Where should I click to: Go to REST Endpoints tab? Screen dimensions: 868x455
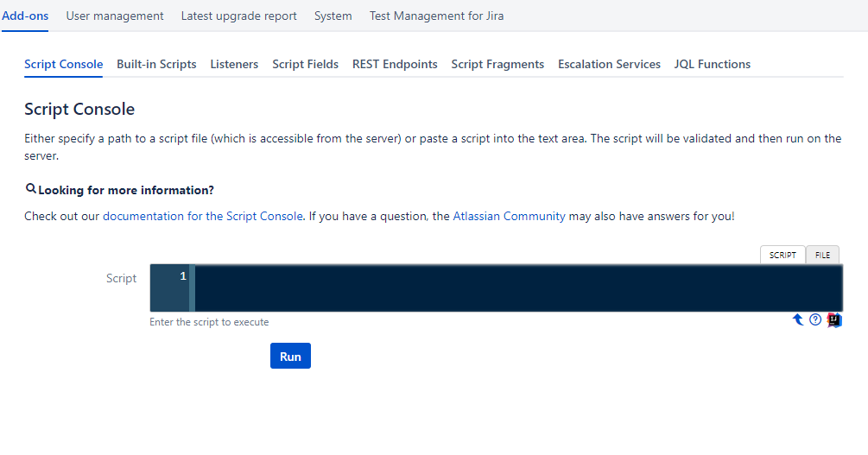pyautogui.click(x=395, y=64)
